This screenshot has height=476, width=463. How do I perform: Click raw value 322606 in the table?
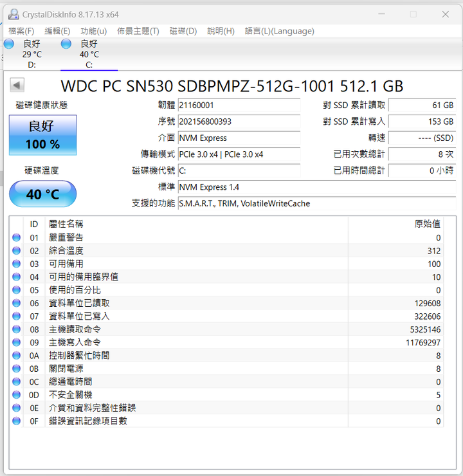pos(428,316)
